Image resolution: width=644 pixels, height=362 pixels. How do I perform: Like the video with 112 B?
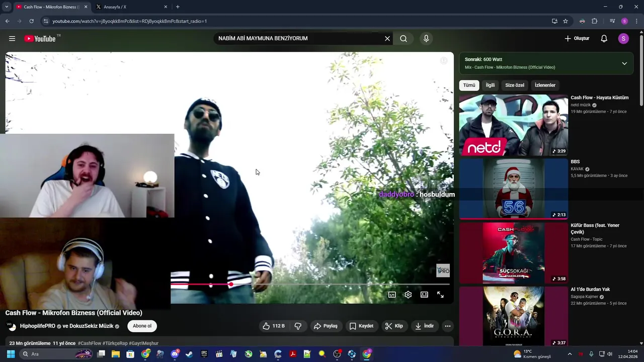click(x=274, y=326)
